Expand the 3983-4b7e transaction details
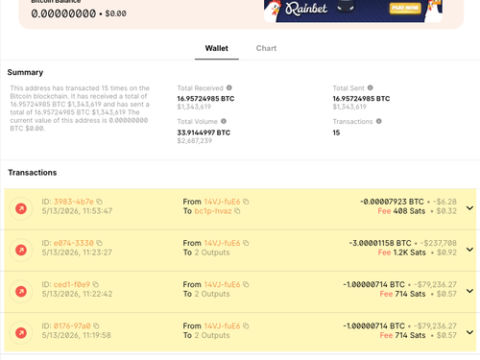Screen dimensions: 480x360 (470, 208)
